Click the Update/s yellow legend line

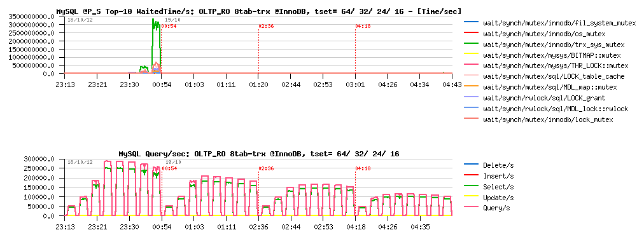pyautogui.click(x=471, y=197)
